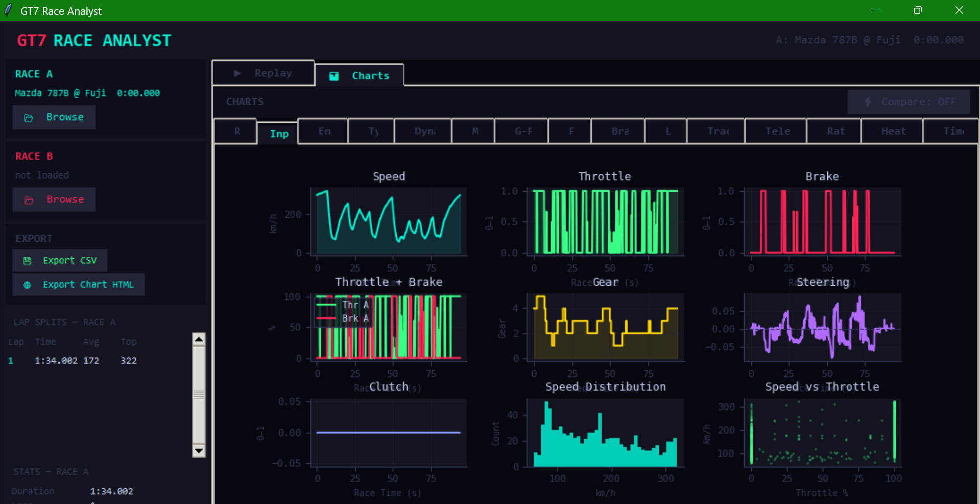Open the Heat chart sub-tab
Screen dimensions: 980x504
click(893, 131)
